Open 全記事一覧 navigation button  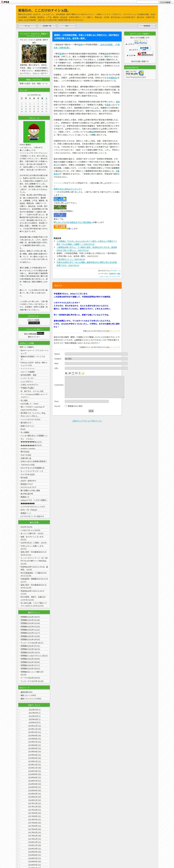(x=47, y=26)
